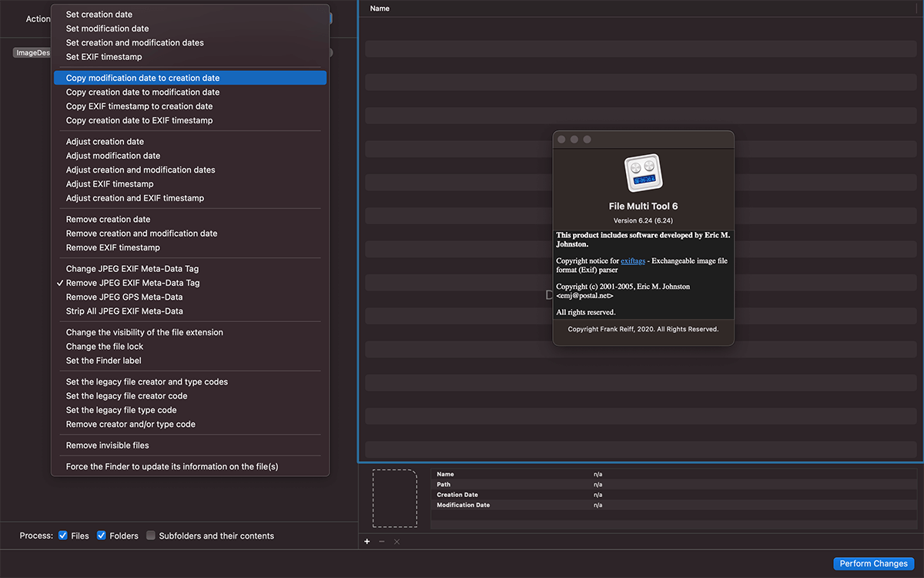Click the dashed file preview placeholder
The height and width of the screenshot is (578, 924).
(x=394, y=499)
